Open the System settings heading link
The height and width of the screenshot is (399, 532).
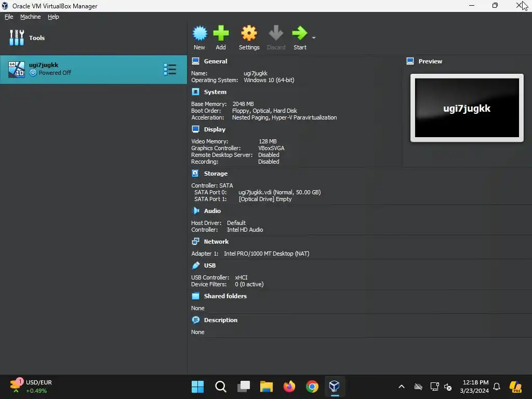215,92
